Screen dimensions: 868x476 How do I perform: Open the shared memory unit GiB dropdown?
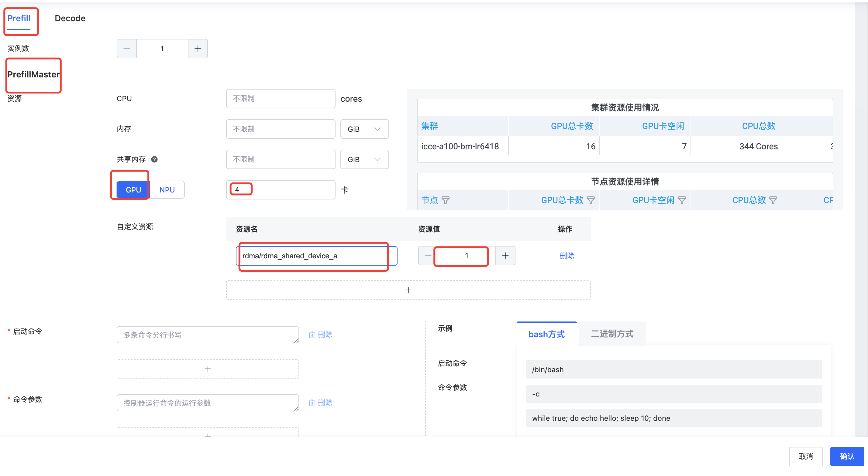click(x=364, y=160)
